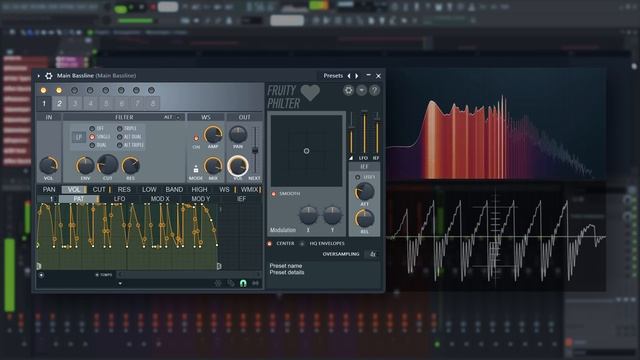
Task: Select the ALT DUAL filter mode radio
Action: pos(120,137)
